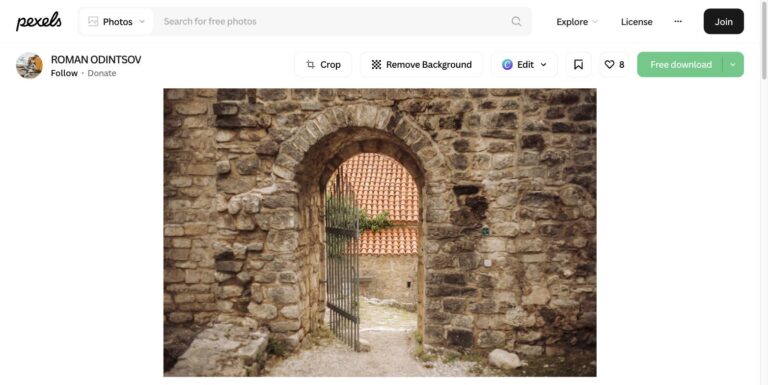This screenshot has width=768, height=385.
Task: Expand the Explore menu
Action: coord(577,22)
